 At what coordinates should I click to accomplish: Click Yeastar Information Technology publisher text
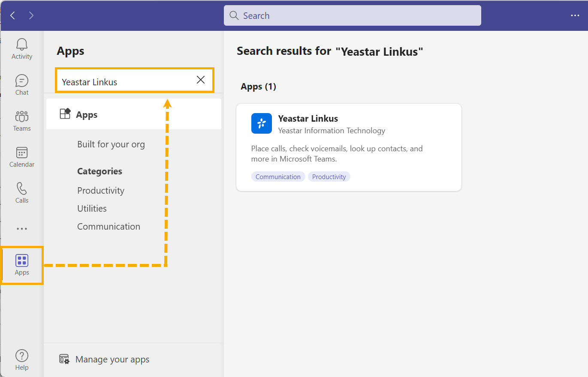pos(332,131)
